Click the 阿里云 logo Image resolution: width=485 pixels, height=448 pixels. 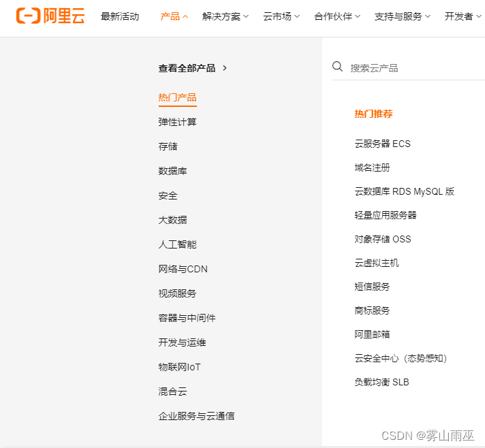click(50, 16)
